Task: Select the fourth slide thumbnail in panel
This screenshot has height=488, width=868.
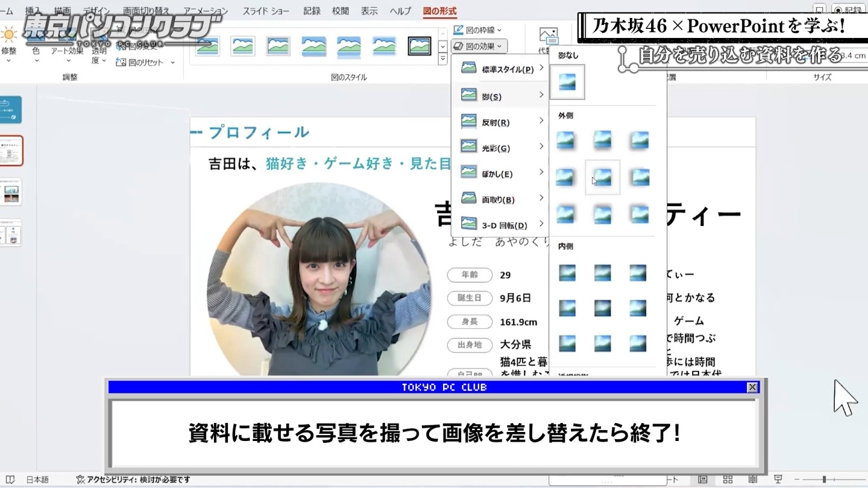Action: (x=11, y=233)
